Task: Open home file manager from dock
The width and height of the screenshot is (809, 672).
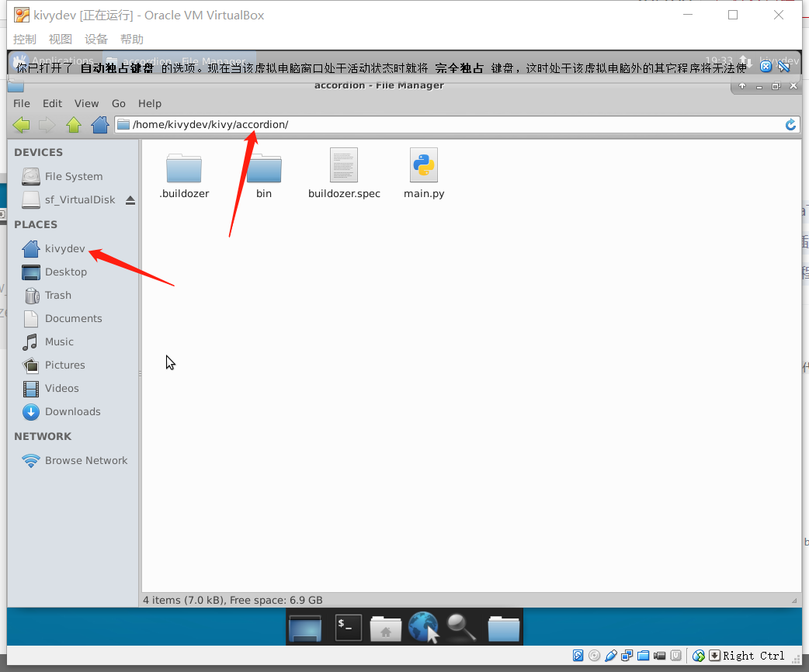Action: pyautogui.click(x=385, y=627)
